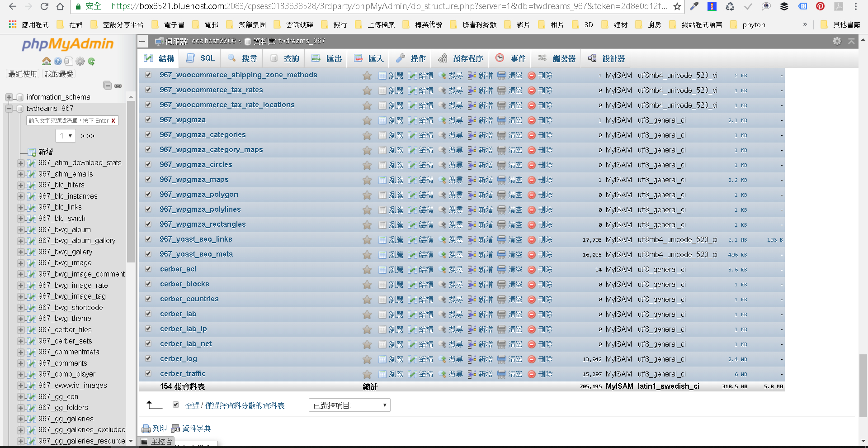Click the phpMyAdmin home icon in sidebar
The height and width of the screenshot is (448, 868).
tap(46, 61)
